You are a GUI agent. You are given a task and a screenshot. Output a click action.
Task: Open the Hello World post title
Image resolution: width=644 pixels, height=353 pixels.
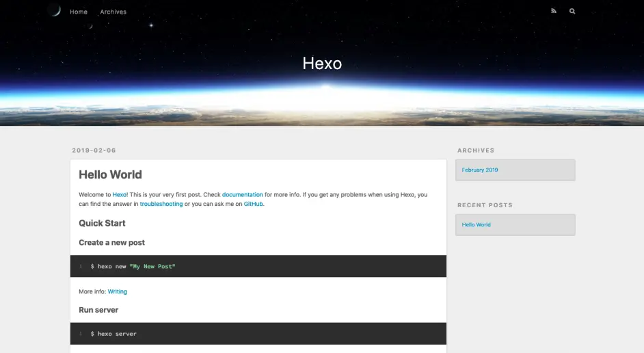pos(110,175)
